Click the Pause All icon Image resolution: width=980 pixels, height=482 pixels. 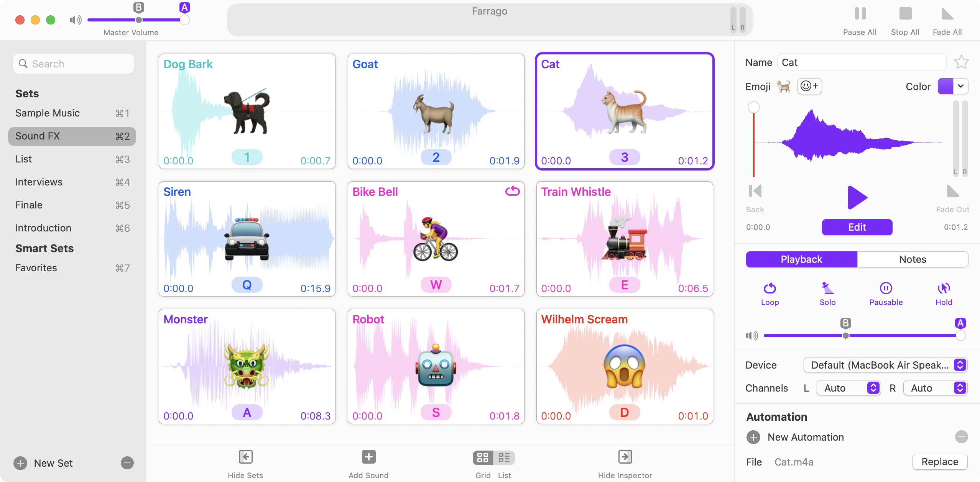click(x=860, y=14)
